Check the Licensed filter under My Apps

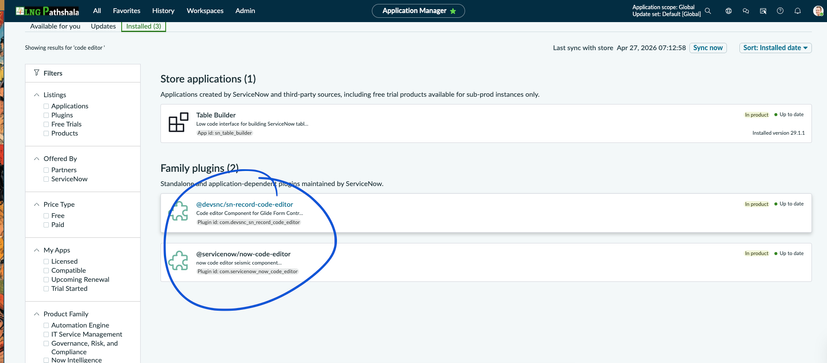point(46,261)
